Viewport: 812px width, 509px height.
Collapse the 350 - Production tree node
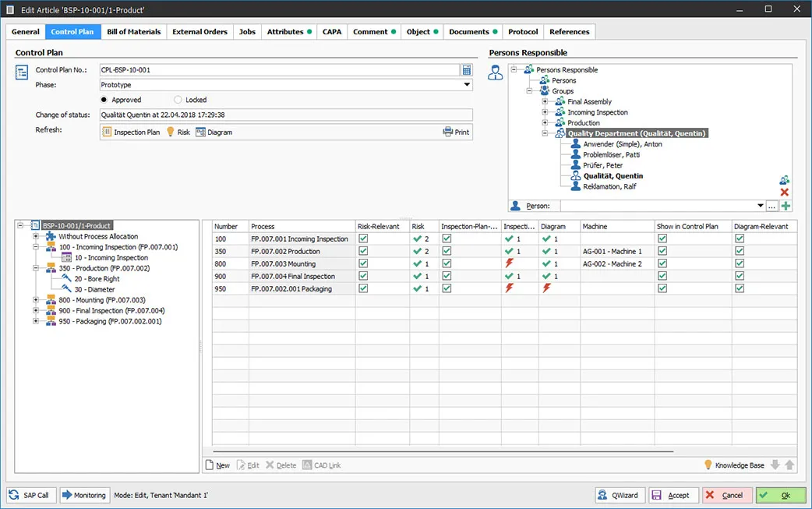click(x=36, y=268)
